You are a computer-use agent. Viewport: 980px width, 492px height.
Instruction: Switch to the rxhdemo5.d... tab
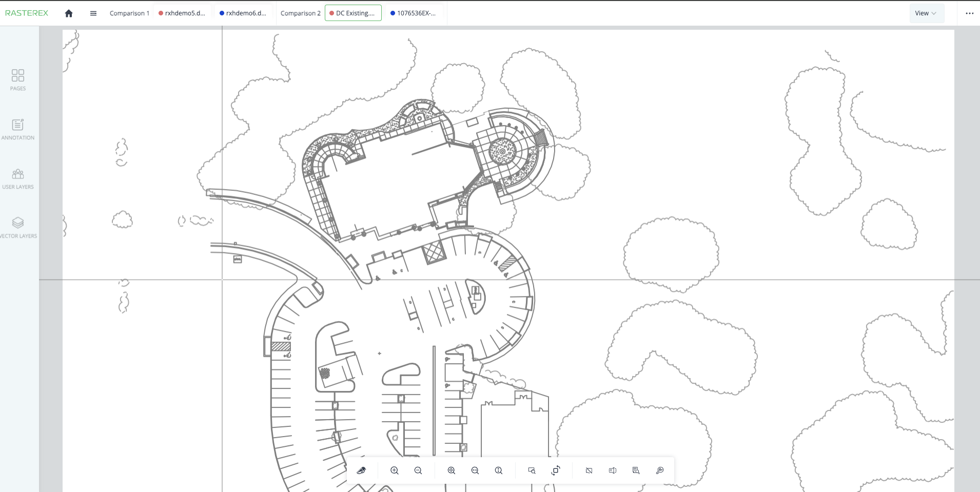[182, 13]
